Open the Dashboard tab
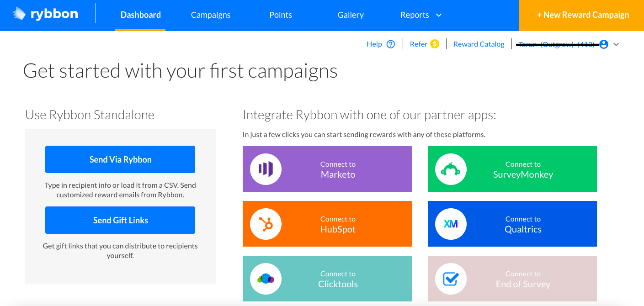644x306 pixels. (x=140, y=15)
